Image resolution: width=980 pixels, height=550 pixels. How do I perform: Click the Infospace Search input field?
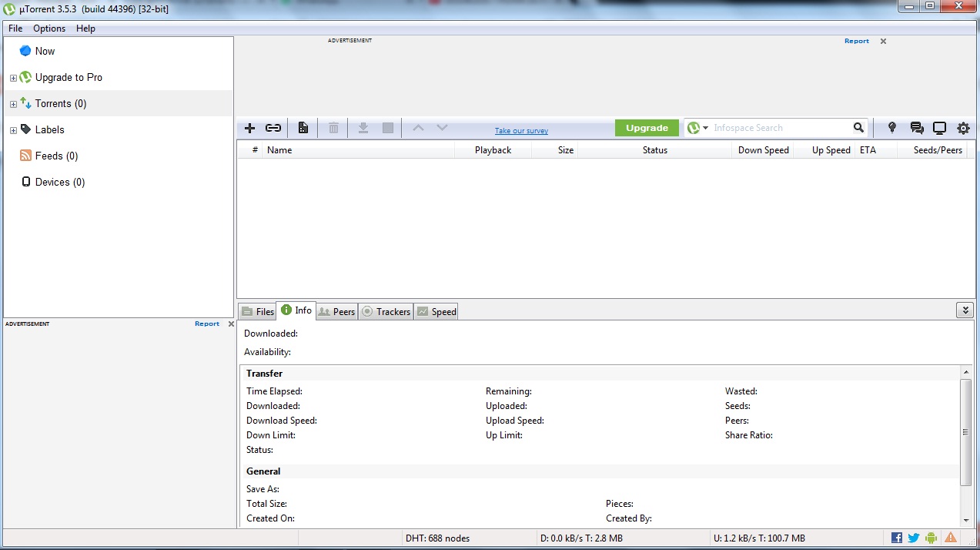(x=780, y=128)
